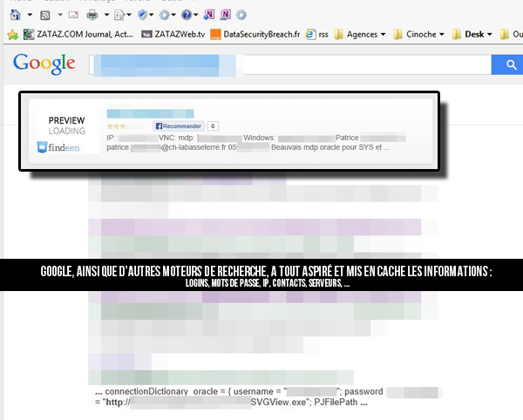The image size is (523, 420).
Task: Click the '@ch-labasseterre.fr' email text
Action: [194, 147]
